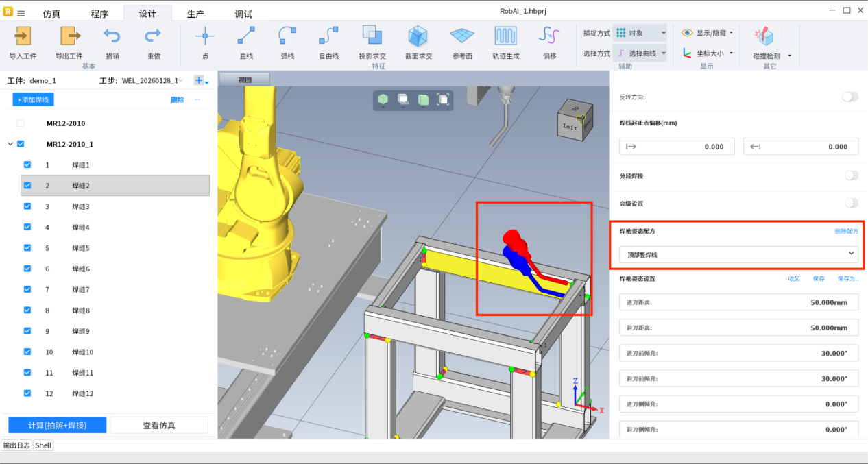
Task: Select the 参考面 reference plane tool
Action: 462,36
